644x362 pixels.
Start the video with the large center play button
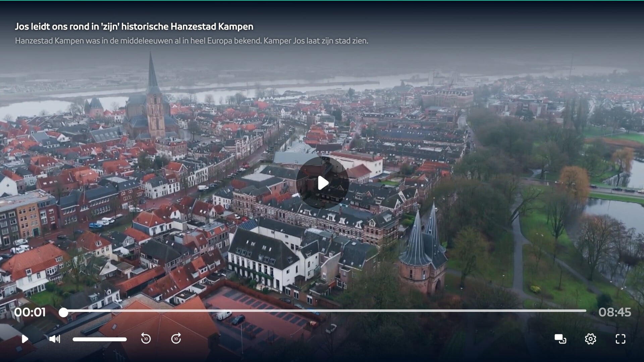tap(322, 183)
